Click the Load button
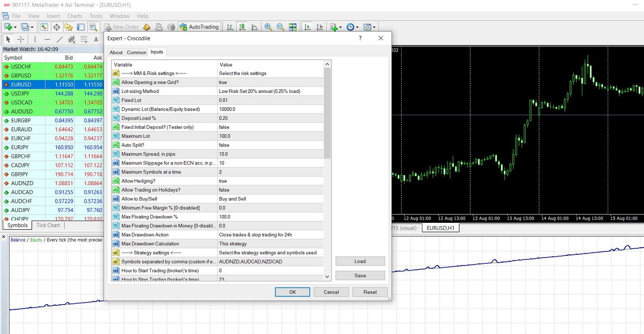644x334 pixels. pyautogui.click(x=360, y=261)
